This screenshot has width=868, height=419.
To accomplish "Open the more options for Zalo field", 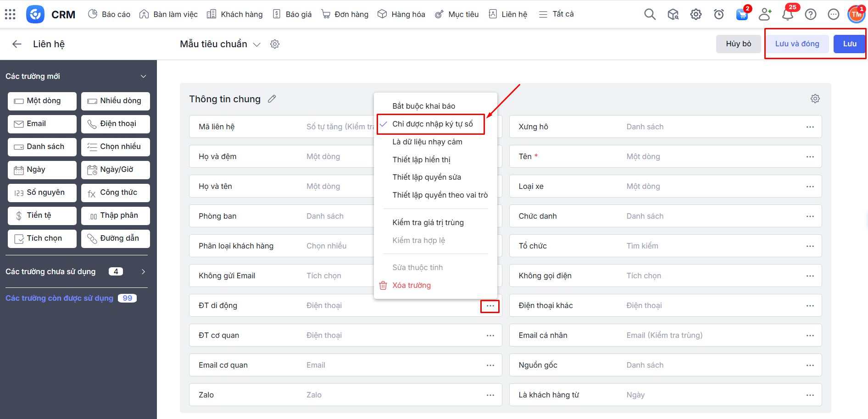I will click(490, 395).
